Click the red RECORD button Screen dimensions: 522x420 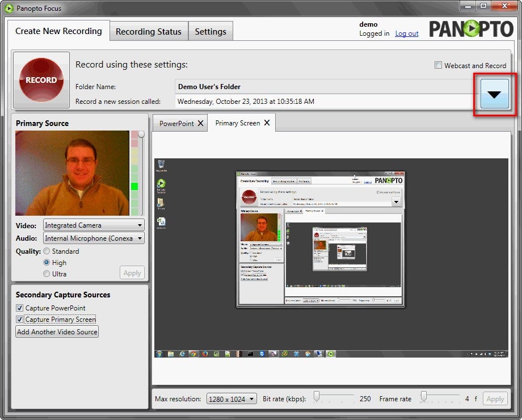tap(41, 79)
